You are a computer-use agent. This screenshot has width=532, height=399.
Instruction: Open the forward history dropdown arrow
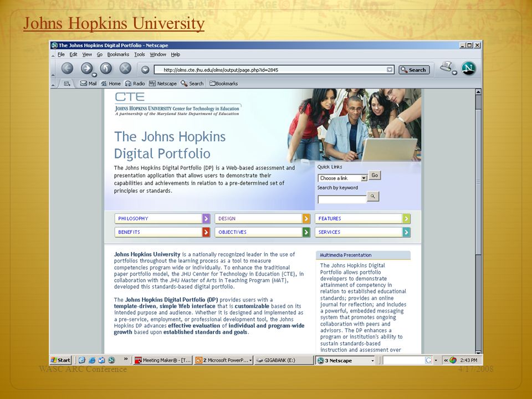click(94, 75)
